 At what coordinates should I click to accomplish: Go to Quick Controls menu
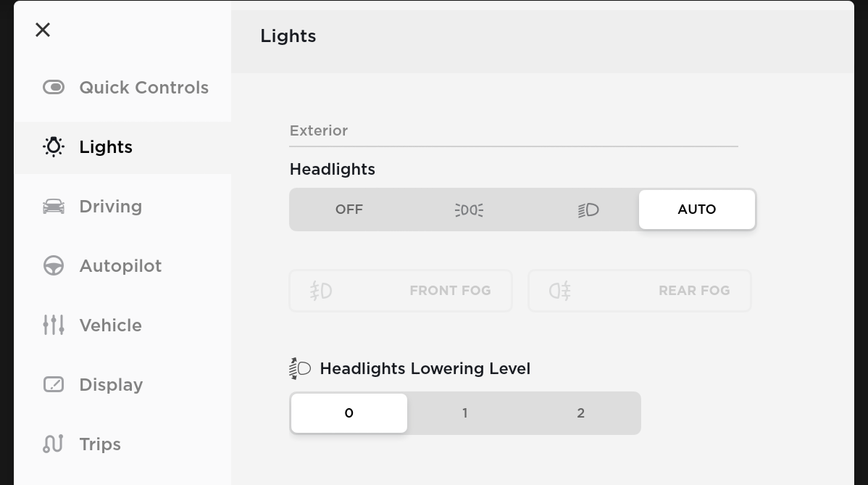143,88
